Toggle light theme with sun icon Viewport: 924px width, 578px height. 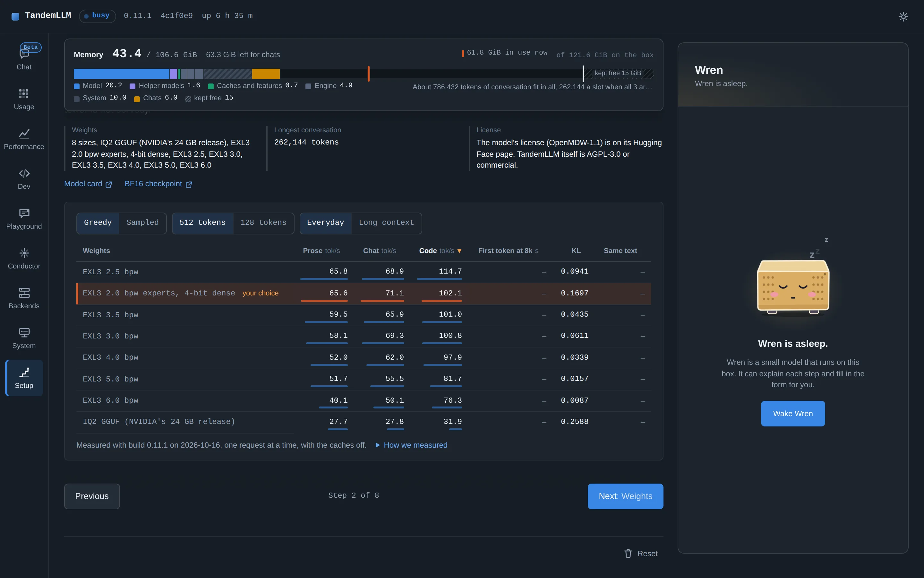[903, 16]
